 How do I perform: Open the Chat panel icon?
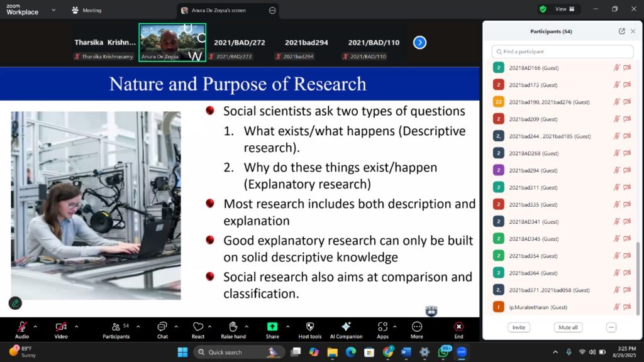click(x=162, y=327)
